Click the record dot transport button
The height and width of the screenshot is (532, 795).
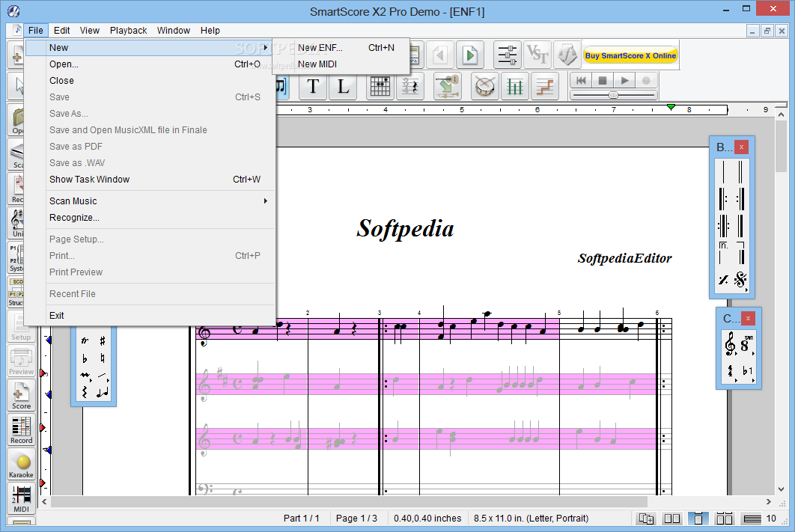click(x=647, y=81)
